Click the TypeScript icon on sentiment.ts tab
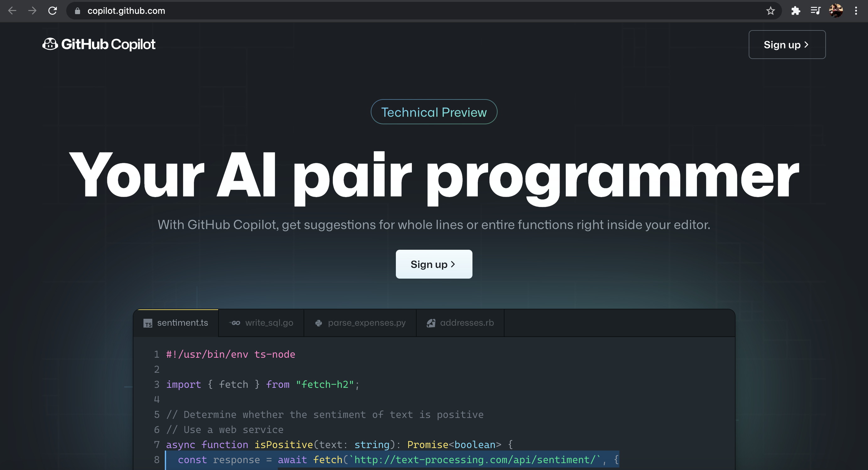The image size is (868, 470). click(148, 323)
